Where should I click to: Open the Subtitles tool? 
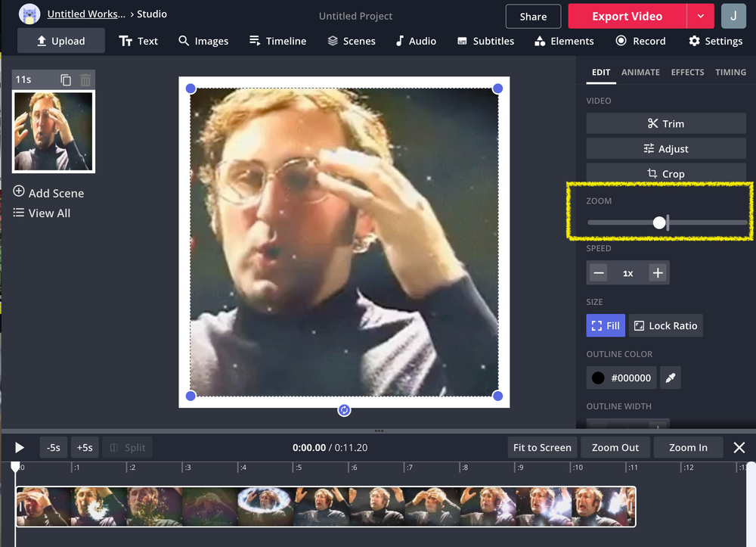(485, 41)
